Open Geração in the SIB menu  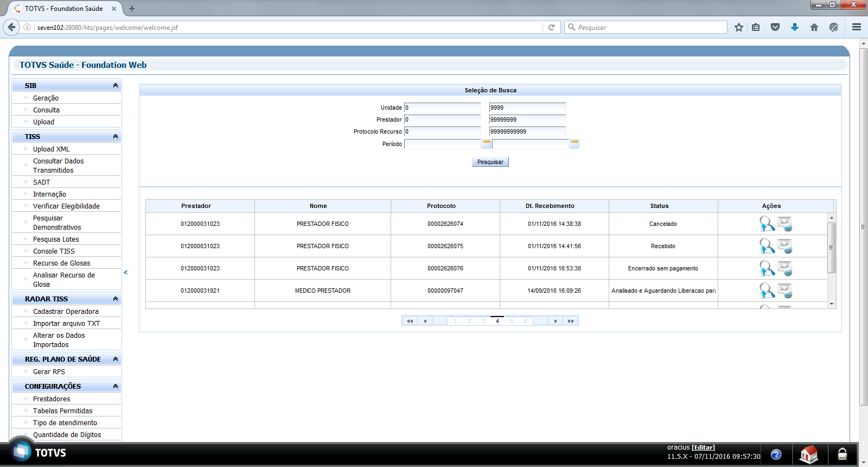(x=46, y=98)
